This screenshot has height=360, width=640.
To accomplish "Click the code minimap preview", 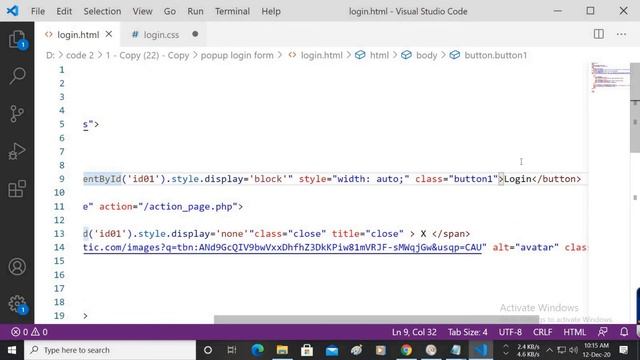I will [x=610, y=77].
